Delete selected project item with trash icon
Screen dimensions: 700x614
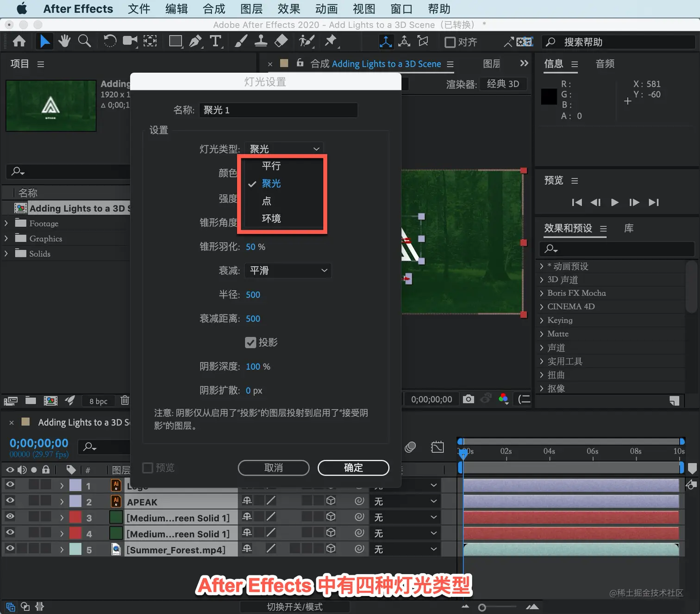pos(125,401)
